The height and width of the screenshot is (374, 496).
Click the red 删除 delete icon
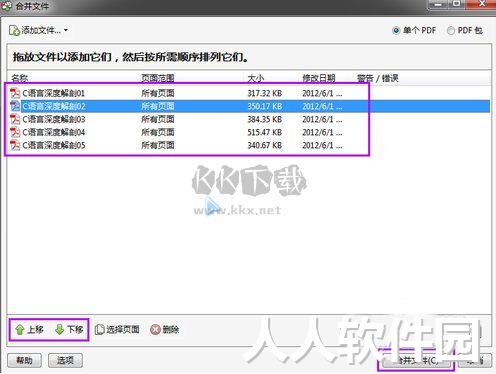pyautogui.click(x=155, y=330)
